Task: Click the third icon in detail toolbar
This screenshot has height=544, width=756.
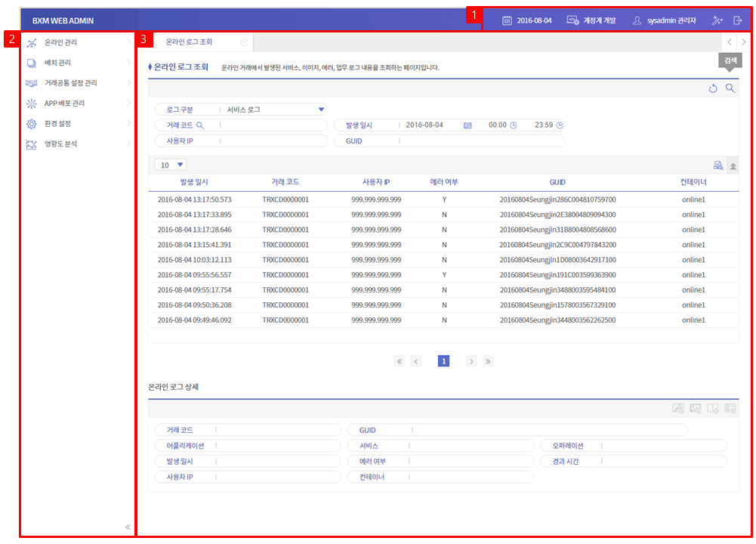Action: 713,409
